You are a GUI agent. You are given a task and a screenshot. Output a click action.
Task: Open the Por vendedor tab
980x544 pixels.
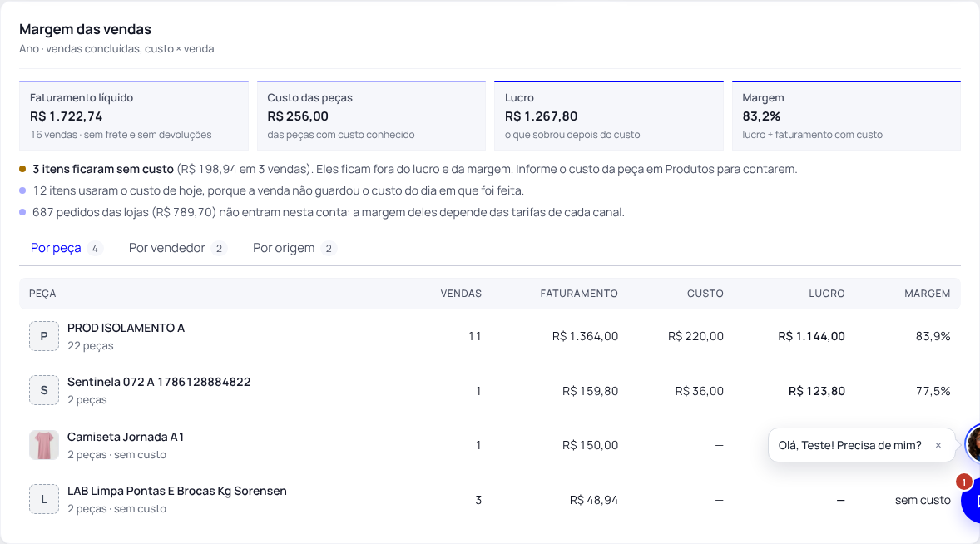[177, 248]
